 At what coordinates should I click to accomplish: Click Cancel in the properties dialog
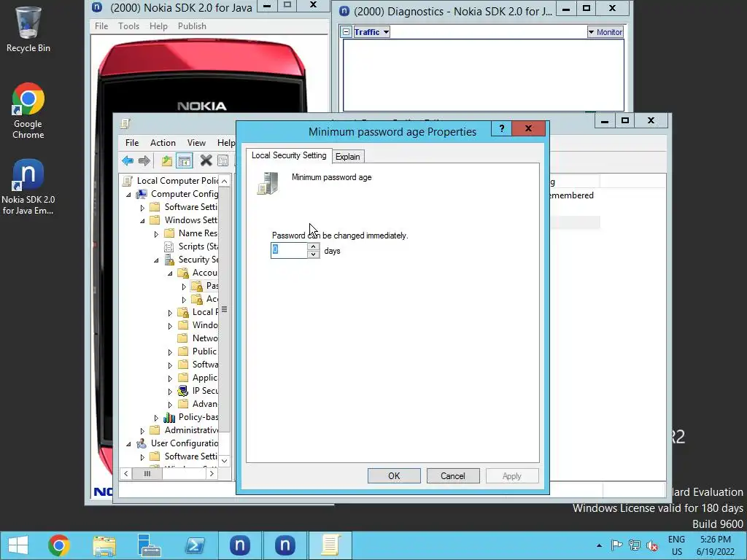coord(452,476)
